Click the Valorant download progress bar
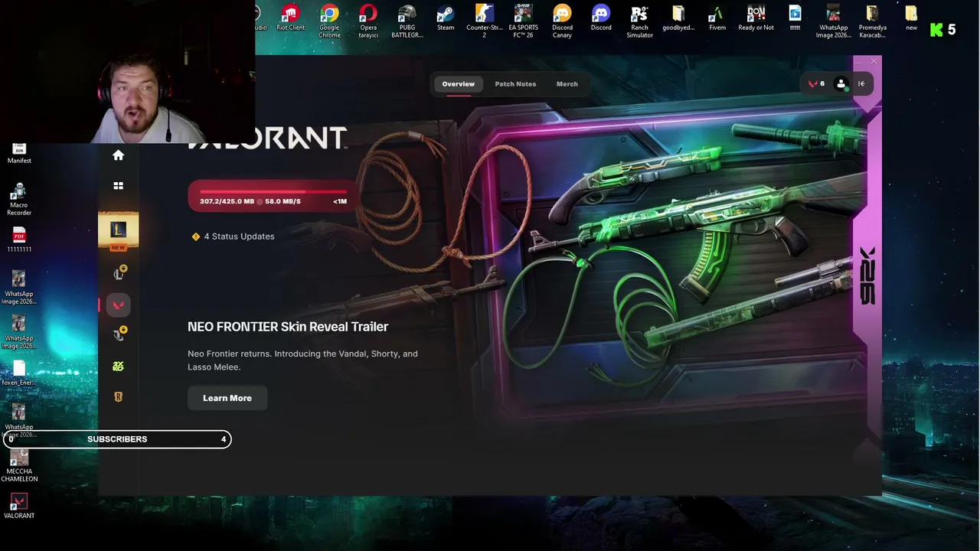 (272, 197)
